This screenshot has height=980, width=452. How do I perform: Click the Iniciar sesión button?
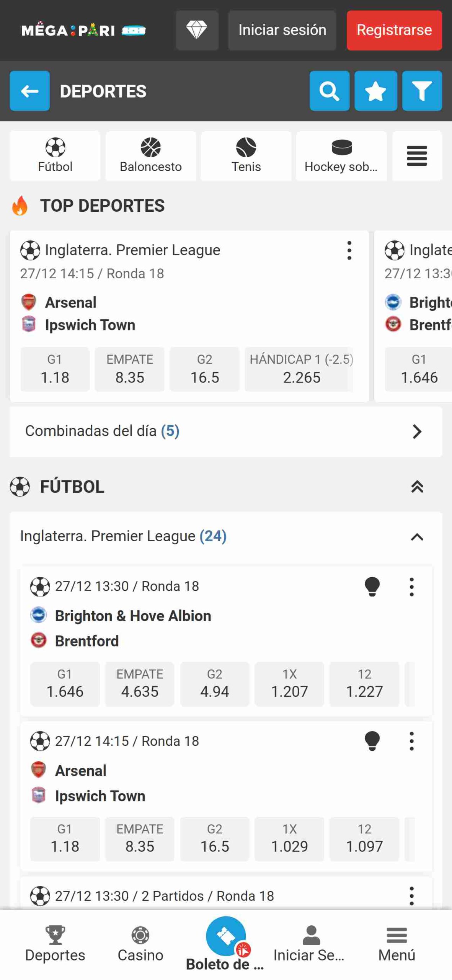[x=282, y=30]
